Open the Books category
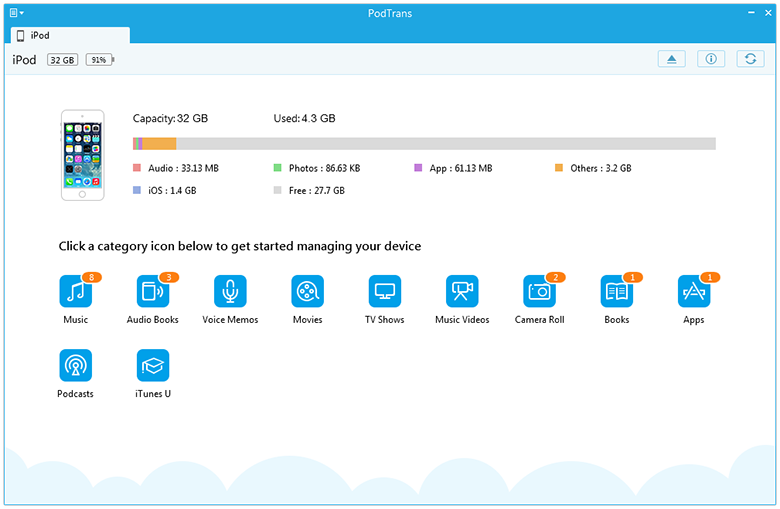 coord(616,291)
